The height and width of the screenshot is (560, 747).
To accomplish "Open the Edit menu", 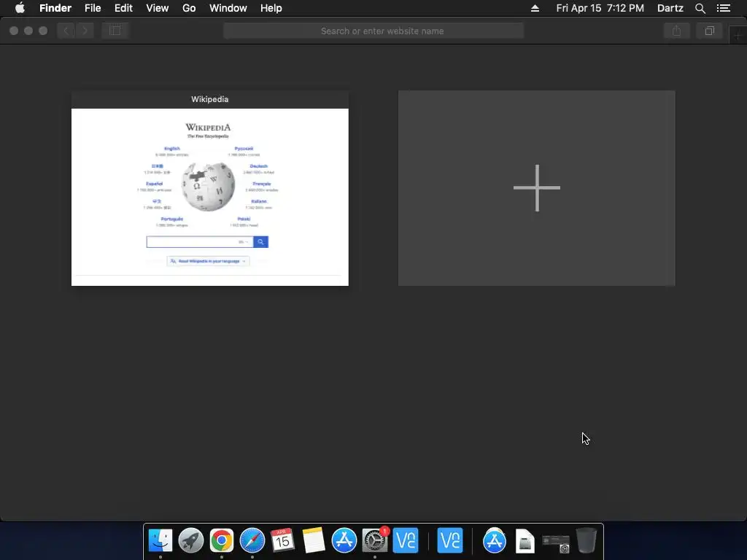I will click(x=123, y=8).
